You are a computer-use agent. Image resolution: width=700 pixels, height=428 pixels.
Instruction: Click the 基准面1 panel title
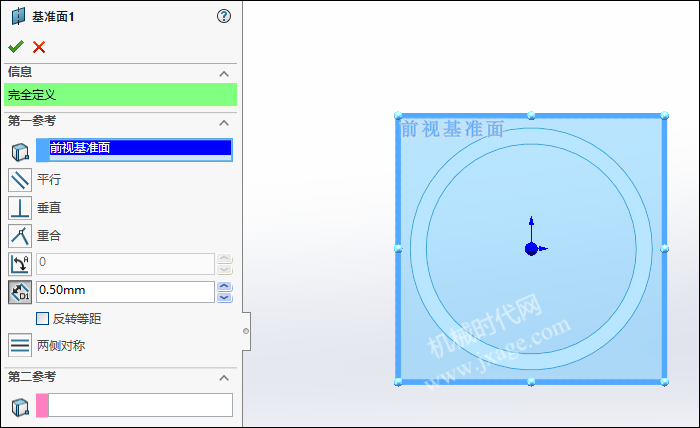coord(53,17)
